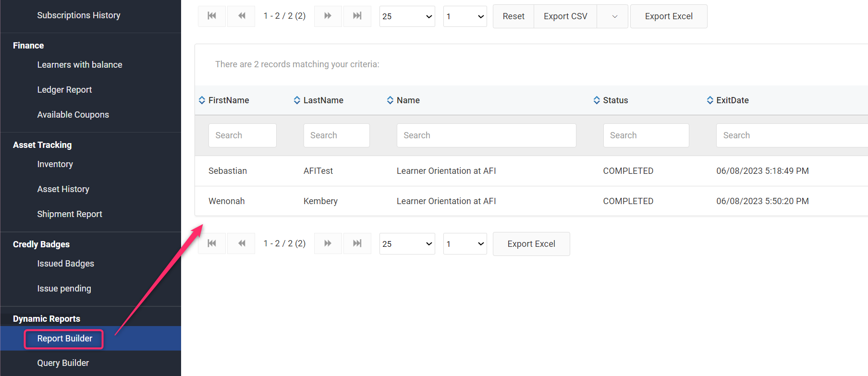Jump to last page in top pagination
This screenshot has width=868, height=376.
point(357,16)
